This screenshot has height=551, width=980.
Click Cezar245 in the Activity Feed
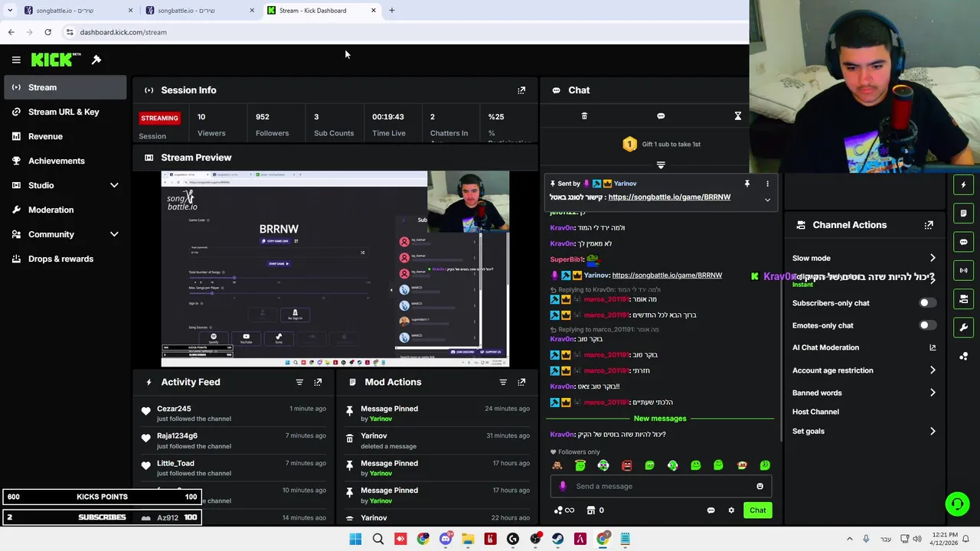click(x=174, y=409)
